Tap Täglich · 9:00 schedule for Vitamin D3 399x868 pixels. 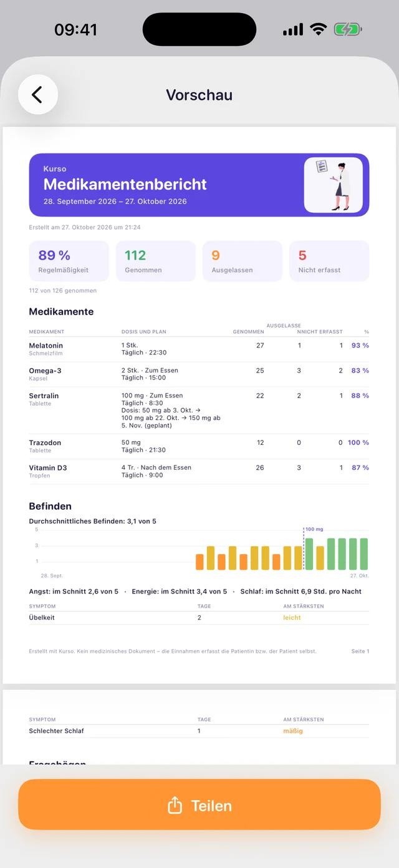[142, 475]
